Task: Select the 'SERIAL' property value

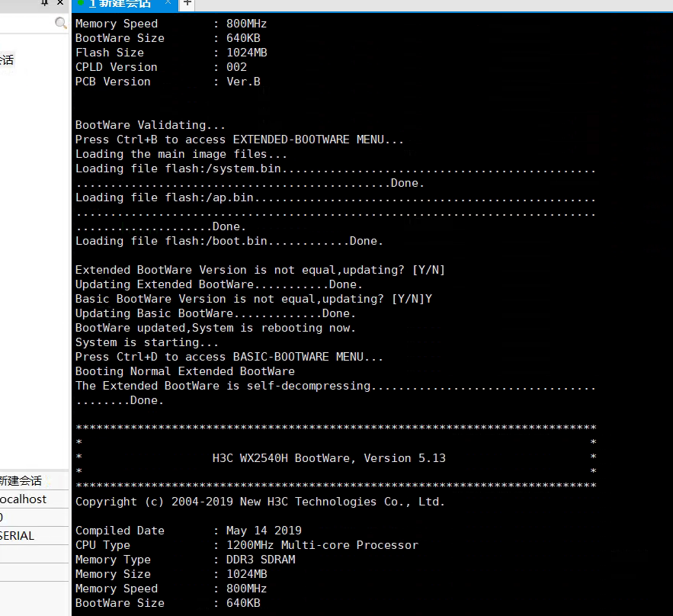Action: pyautogui.click(x=18, y=536)
